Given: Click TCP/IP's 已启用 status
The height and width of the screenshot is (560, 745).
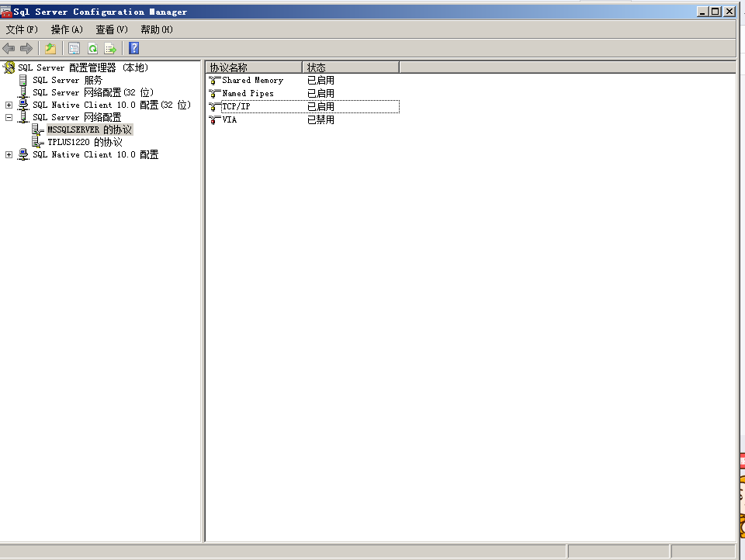Looking at the screenshot, I should click(x=321, y=106).
